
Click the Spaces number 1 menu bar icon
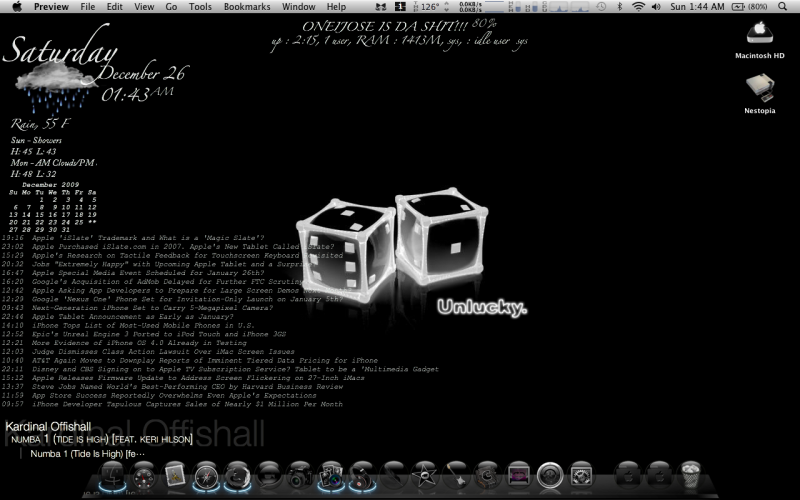click(x=401, y=7)
